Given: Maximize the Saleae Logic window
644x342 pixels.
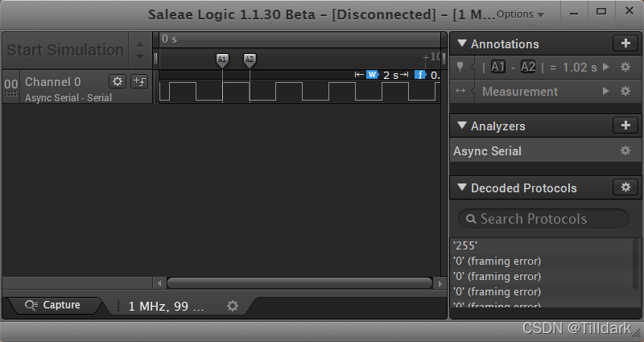Looking at the screenshot, I should click(x=601, y=12).
